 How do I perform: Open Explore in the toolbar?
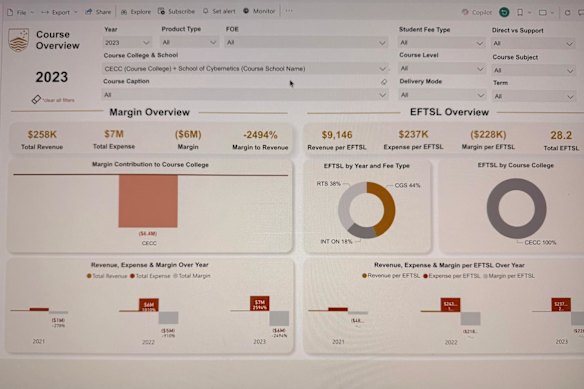pos(136,12)
